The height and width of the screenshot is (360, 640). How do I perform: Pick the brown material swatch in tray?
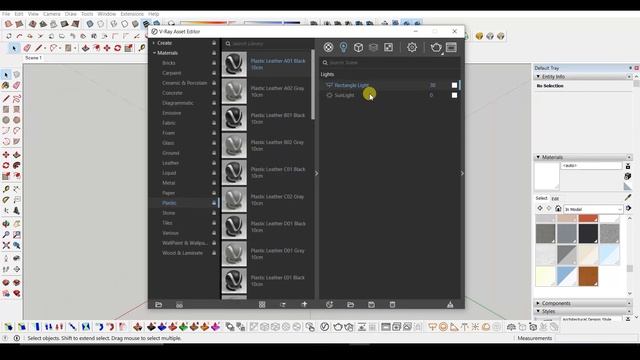point(588,276)
